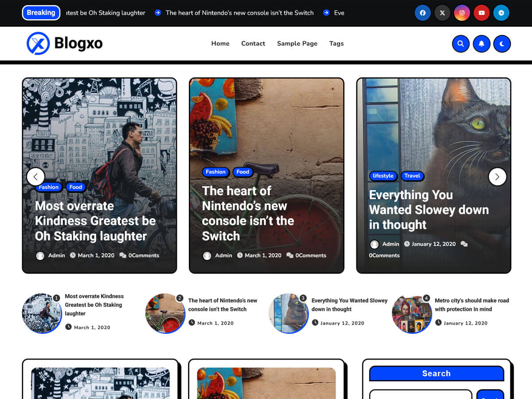Image resolution: width=532 pixels, height=399 pixels.
Task: Toggle dark mode with the moon icon
Action: (x=502, y=43)
